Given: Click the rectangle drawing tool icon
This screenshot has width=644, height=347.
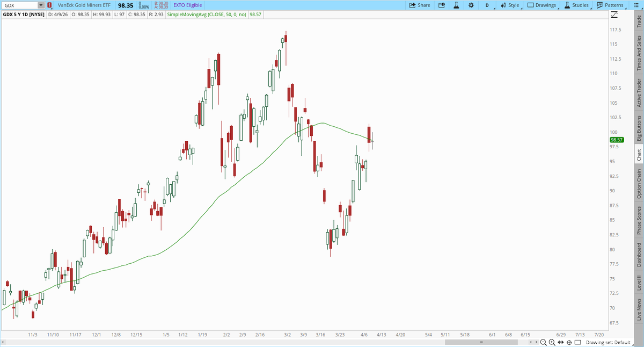Looking at the screenshot, I should (578, 342).
